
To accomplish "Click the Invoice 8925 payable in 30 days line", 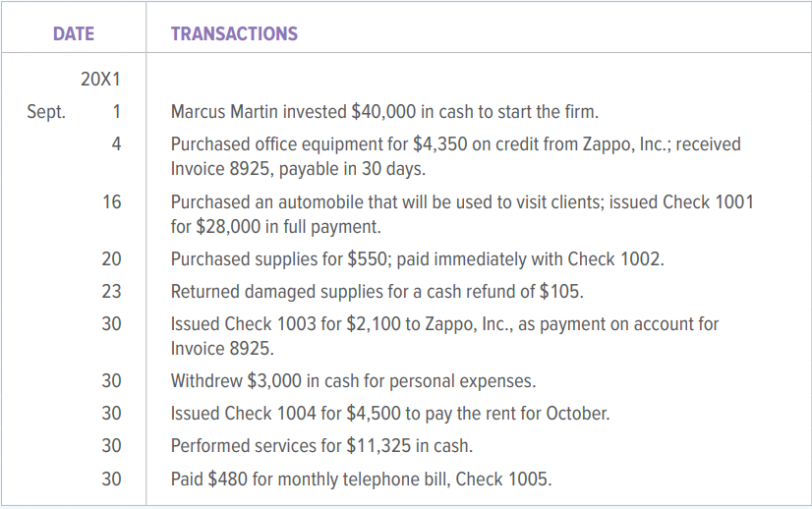I will [298, 169].
